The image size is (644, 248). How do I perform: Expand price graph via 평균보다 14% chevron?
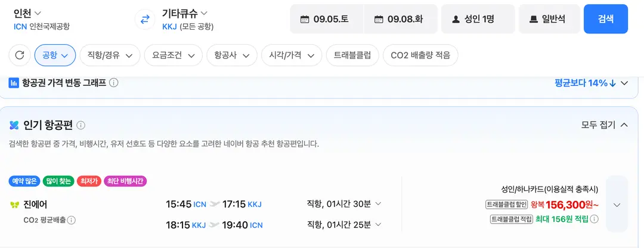pyautogui.click(x=624, y=83)
